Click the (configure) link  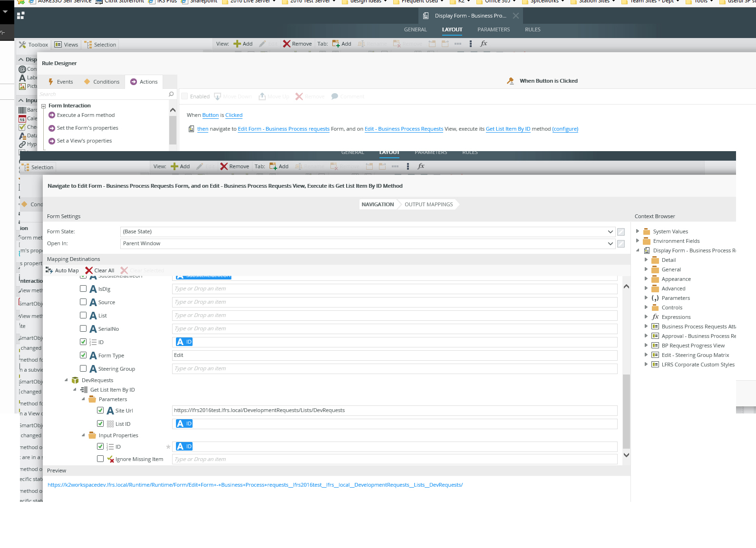(x=565, y=129)
